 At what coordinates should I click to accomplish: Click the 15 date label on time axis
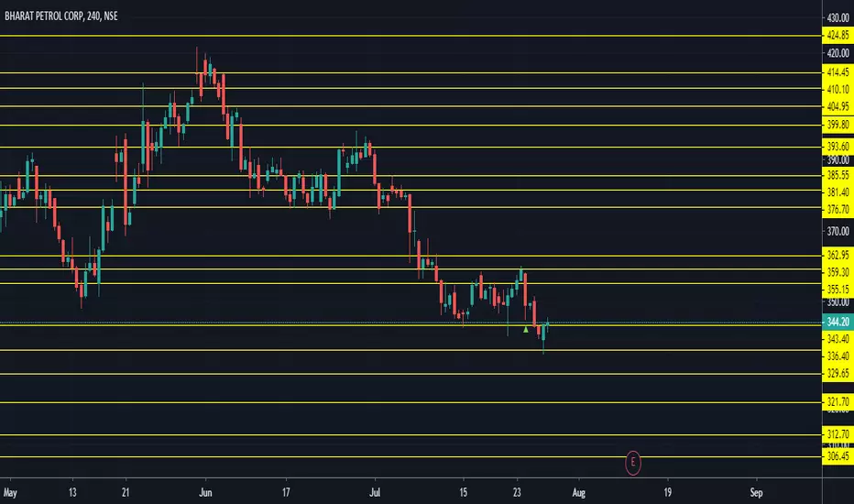pyautogui.click(x=463, y=493)
